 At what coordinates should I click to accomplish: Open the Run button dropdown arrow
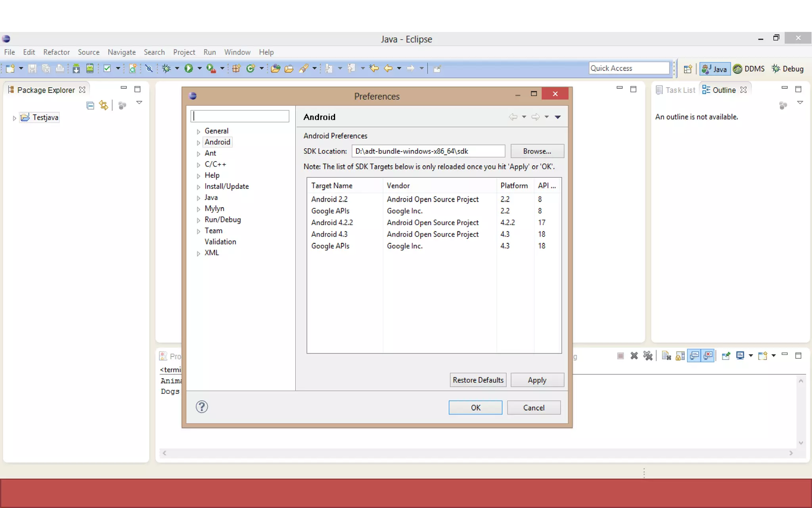(199, 69)
